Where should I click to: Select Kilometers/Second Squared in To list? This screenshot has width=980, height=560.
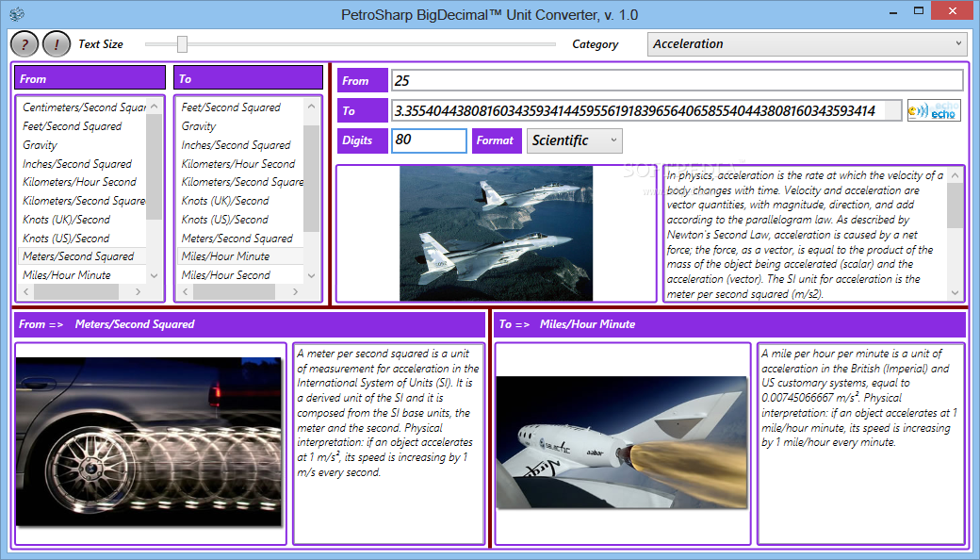pos(241,182)
